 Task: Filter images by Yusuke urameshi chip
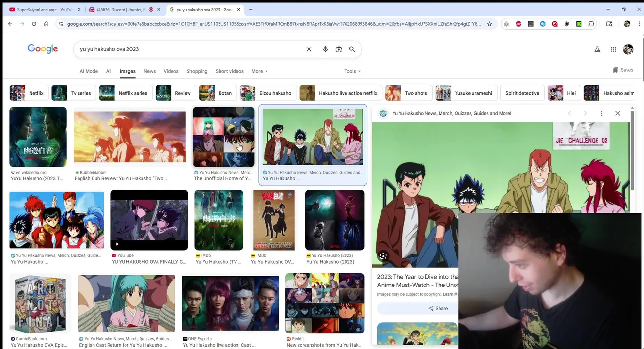point(466,93)
